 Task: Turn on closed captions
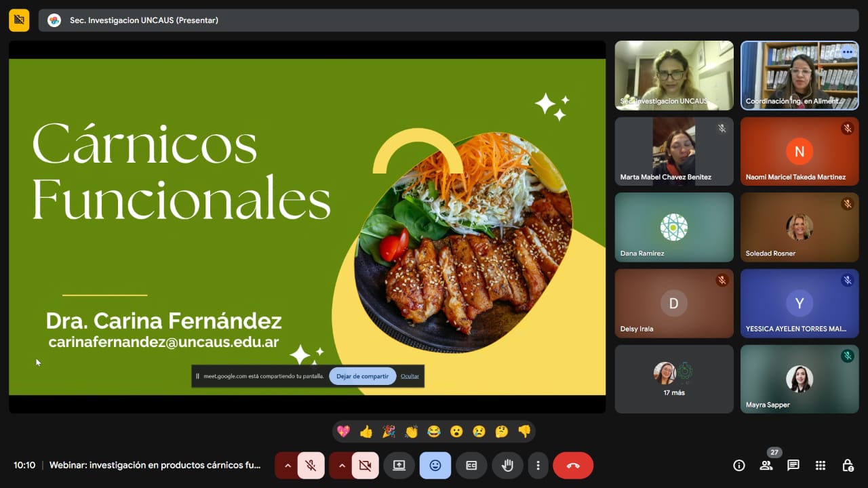471,466
